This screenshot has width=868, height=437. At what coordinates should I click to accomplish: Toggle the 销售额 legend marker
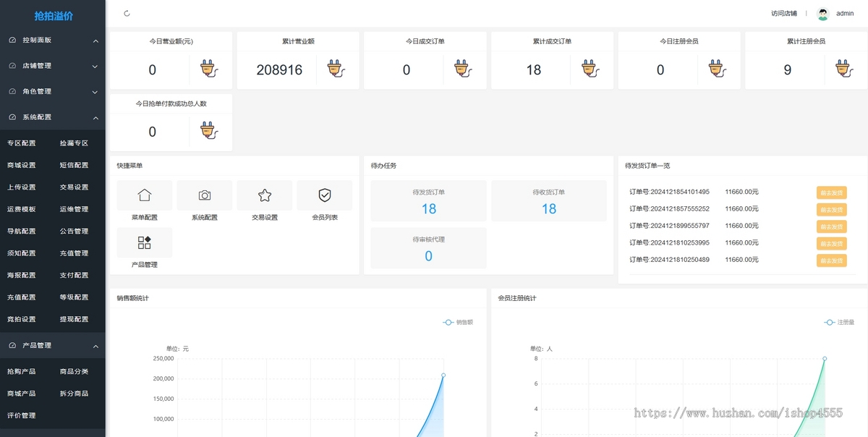pos(448,322)
